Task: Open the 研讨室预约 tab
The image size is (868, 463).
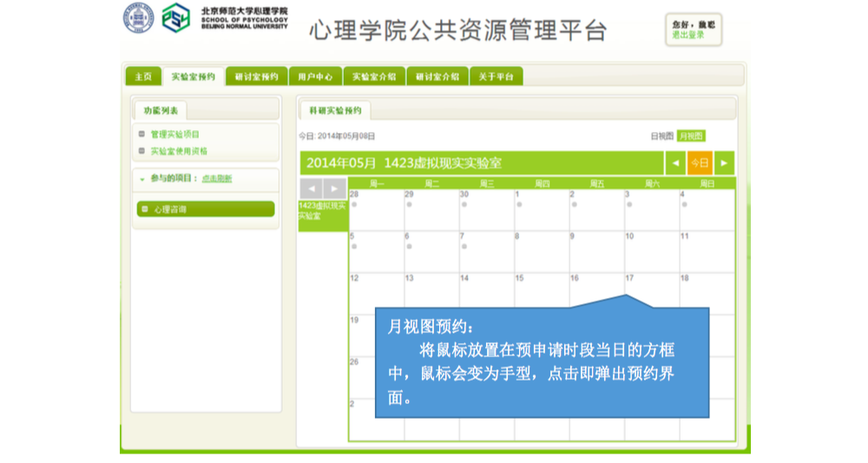Action: click(x=256, y=76)
